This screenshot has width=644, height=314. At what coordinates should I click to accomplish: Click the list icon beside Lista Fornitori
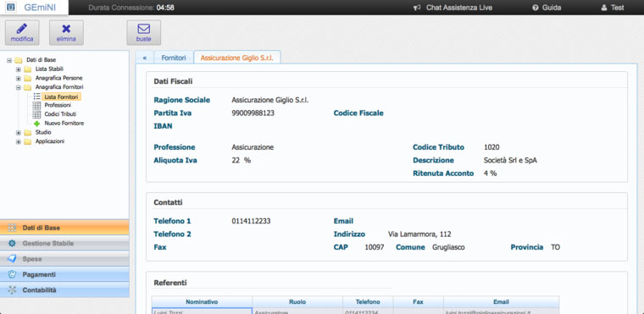pyautogui.click(x=37, y=96)
